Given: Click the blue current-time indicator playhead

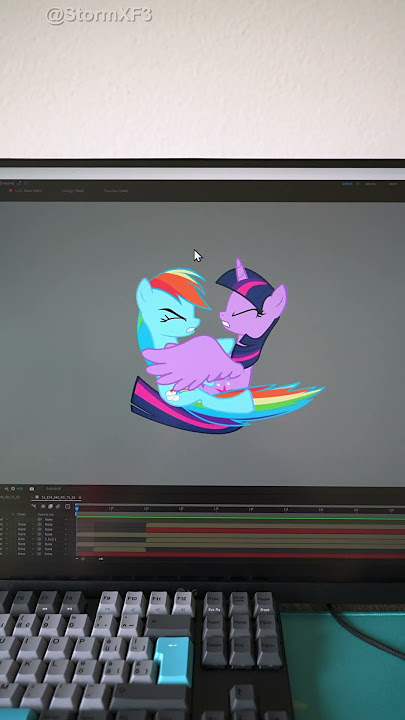Looking at the screenshot, I should coord(77,509).
